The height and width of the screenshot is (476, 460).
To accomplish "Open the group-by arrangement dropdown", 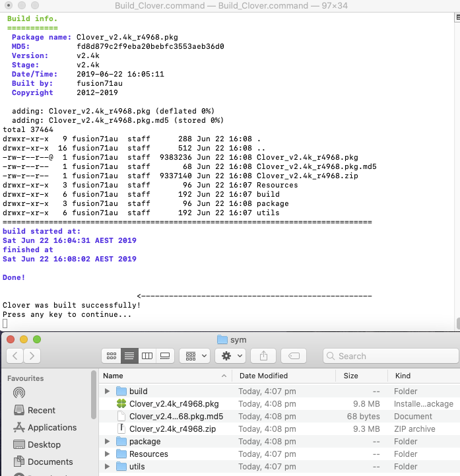I will (196, 356).
